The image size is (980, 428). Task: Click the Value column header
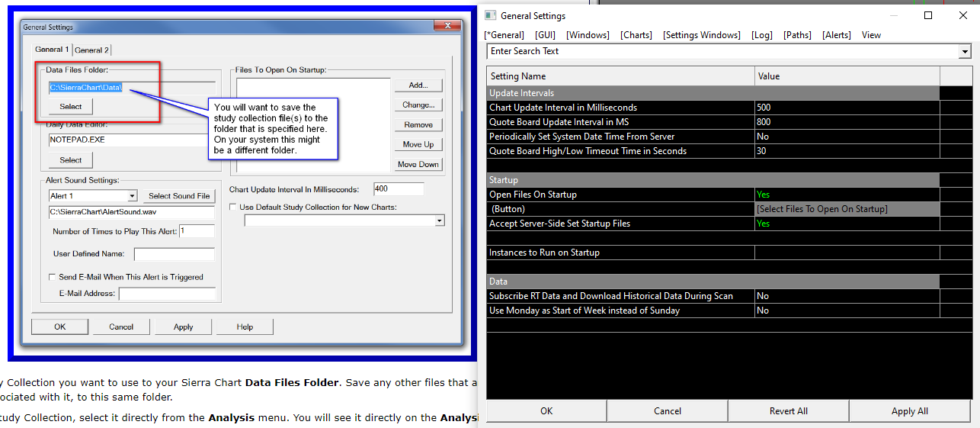[847, 76]
